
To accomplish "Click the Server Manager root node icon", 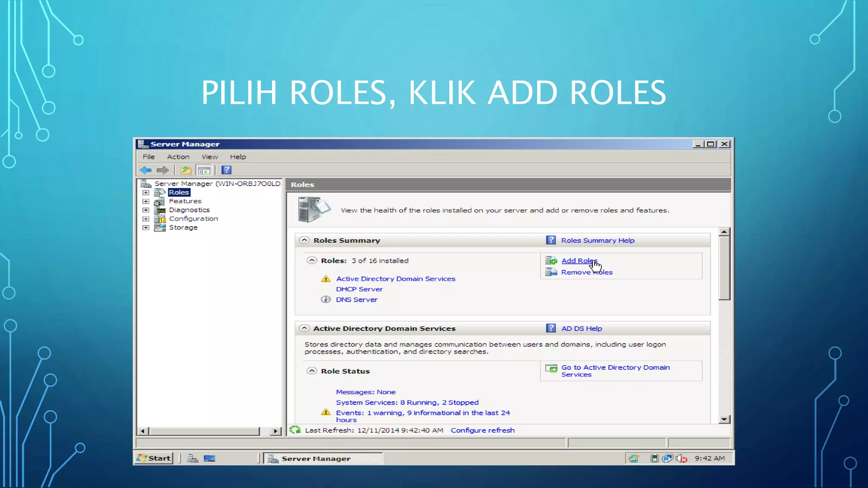I will 146,183.
